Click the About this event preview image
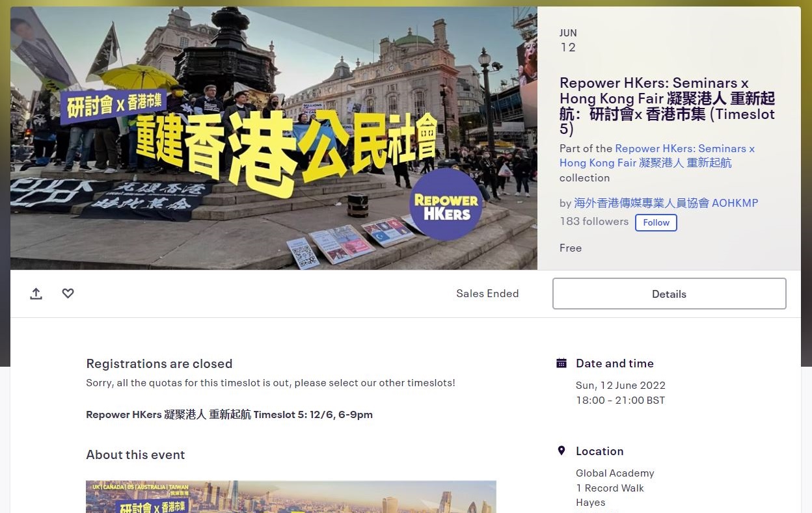This screenshot has height=513, width=812. 291,497
